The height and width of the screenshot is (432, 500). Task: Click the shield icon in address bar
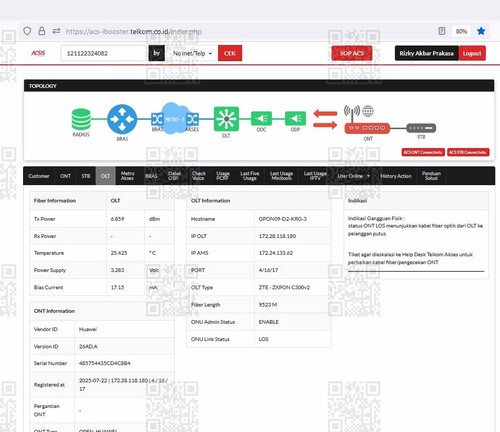[27, 31]
